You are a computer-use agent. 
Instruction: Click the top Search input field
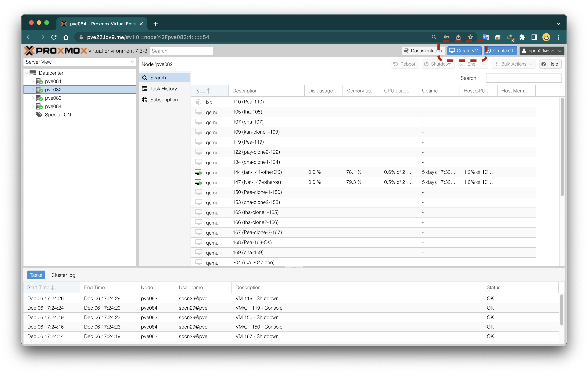(x=181, y=51)
